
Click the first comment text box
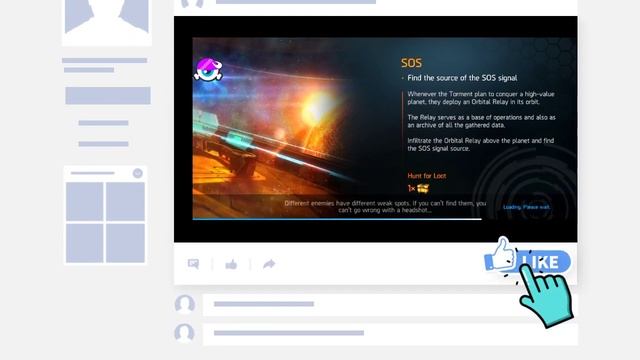pyautogui.click(x=390, y=304)
